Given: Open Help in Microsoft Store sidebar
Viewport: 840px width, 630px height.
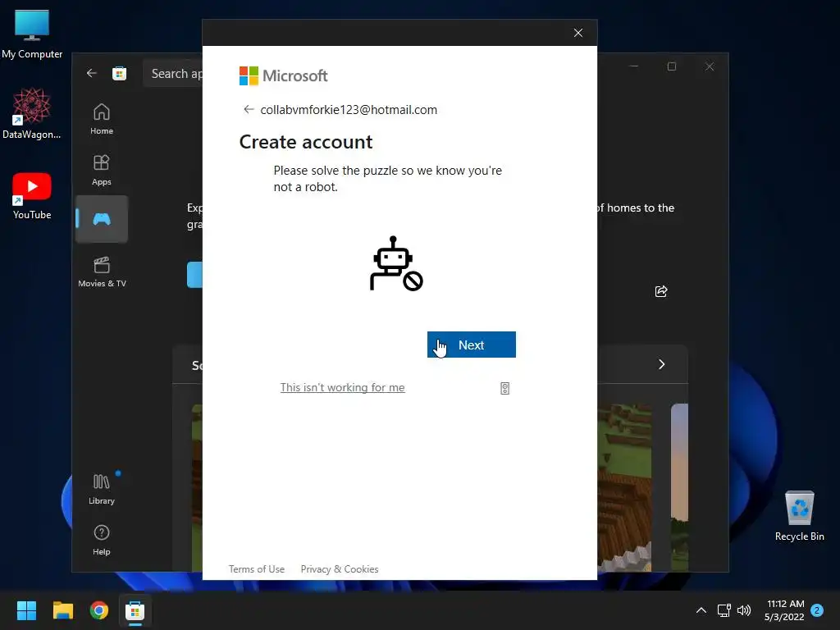Looking at the screenshot, I should (x=101, y=540).
